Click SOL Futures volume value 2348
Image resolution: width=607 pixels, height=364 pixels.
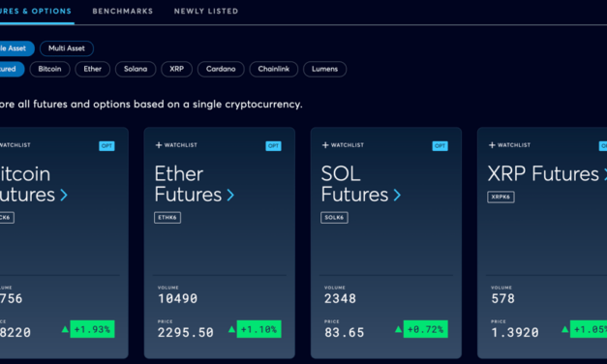coord(340,298)
